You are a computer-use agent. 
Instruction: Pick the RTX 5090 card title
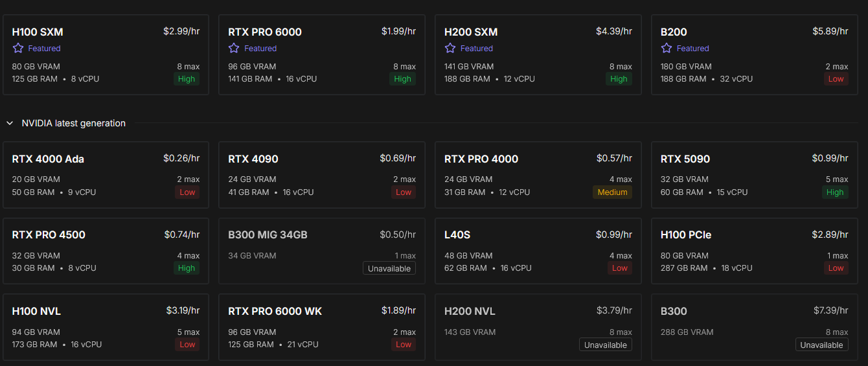click(685, 159)
